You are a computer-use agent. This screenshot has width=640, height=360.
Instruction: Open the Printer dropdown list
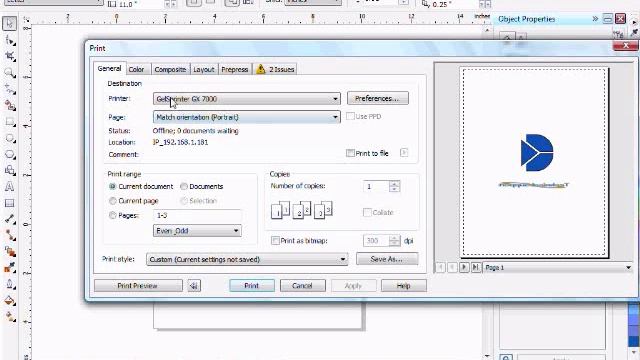247,99
